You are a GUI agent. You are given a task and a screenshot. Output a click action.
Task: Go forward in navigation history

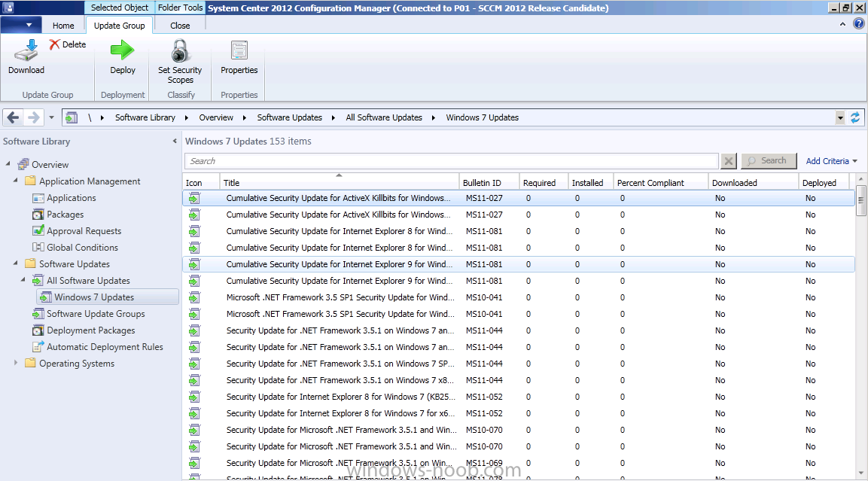pyautogui.click(x=34, y=117)
